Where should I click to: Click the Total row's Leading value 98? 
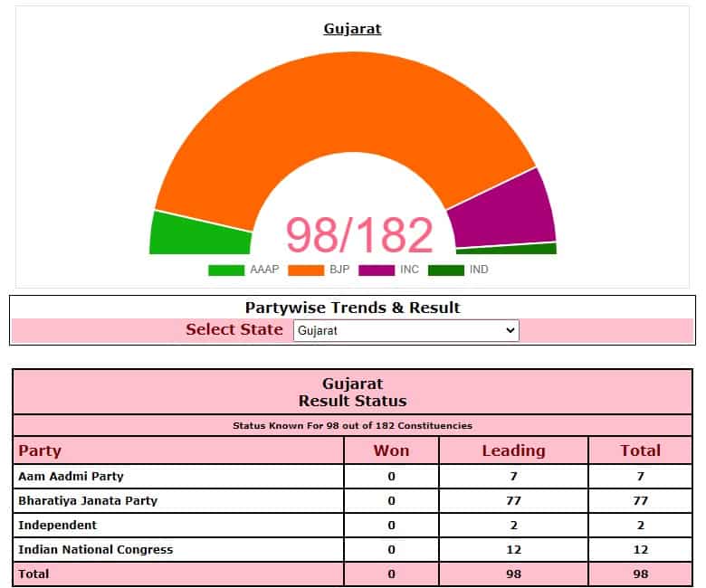pos(514,574)
